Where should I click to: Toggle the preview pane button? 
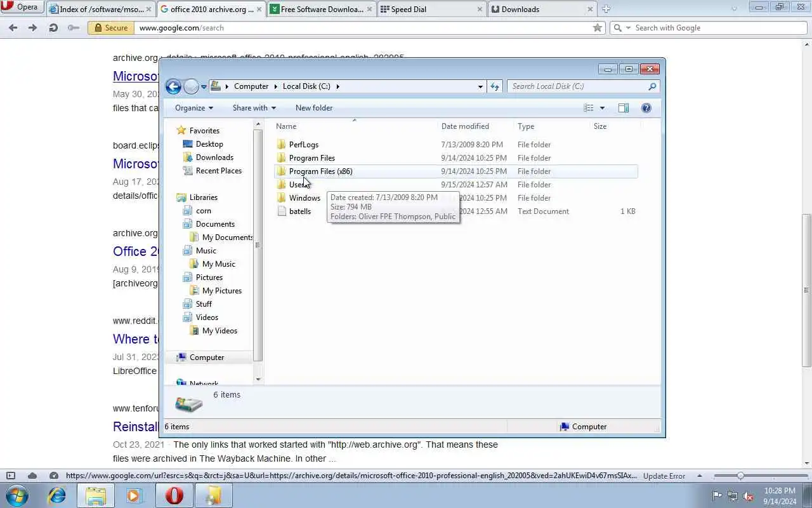[x=624, y=108]
